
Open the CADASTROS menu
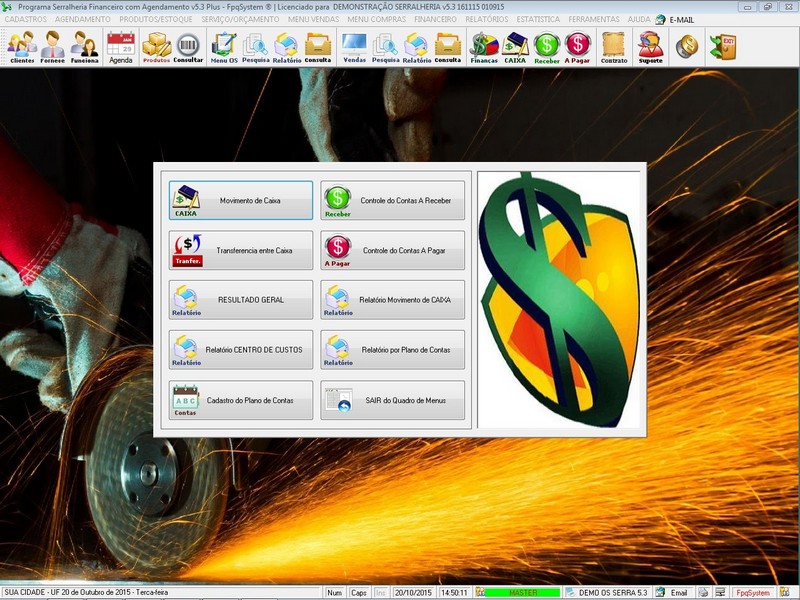[x=26, y=19]
